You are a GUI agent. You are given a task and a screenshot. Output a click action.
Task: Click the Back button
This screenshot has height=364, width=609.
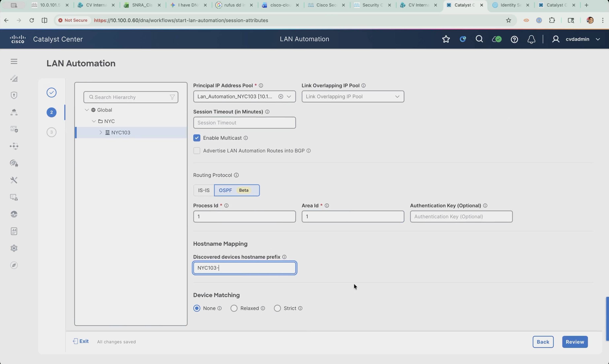(x=543, y=342)
